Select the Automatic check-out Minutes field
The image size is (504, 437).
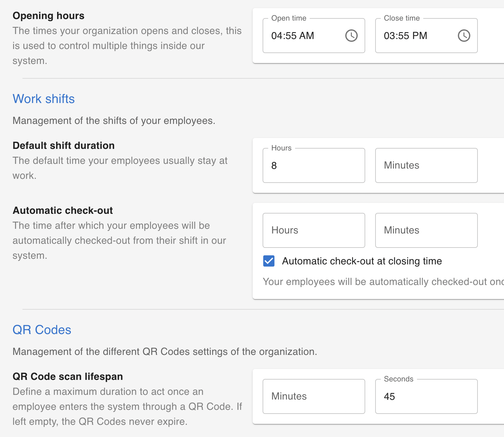pos(426,230)
